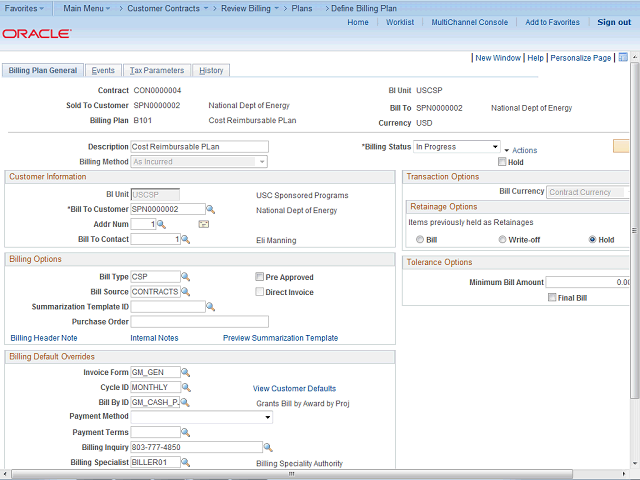The image size is (640, 480).
Task: Click Cycle ID lookup magnifier
Action: point(185,388)
